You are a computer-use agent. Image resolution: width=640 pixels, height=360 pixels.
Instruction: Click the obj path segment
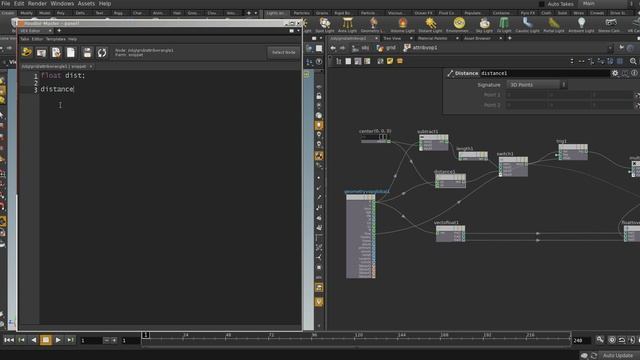coord(361,48)
